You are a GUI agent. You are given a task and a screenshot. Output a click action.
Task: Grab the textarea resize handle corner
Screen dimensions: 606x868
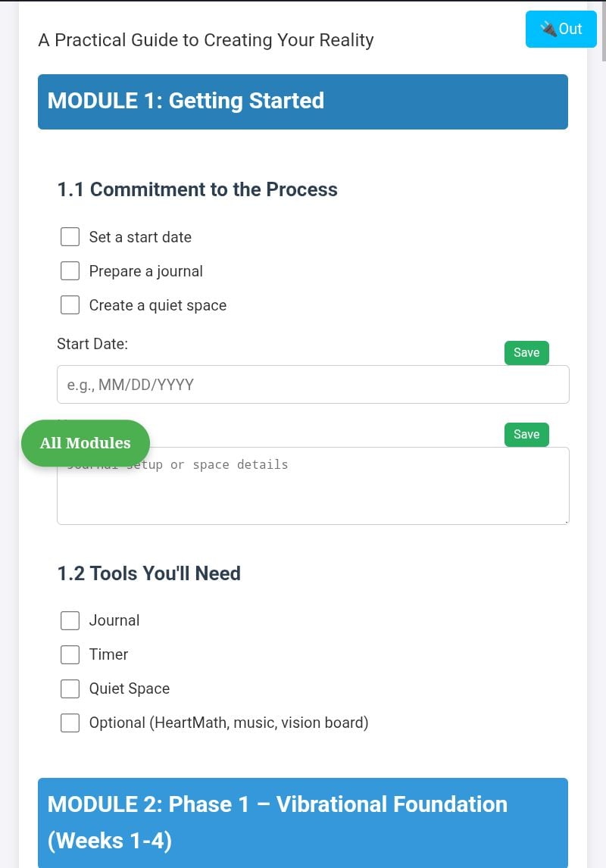pyautogui.click(x=566, y=521)
